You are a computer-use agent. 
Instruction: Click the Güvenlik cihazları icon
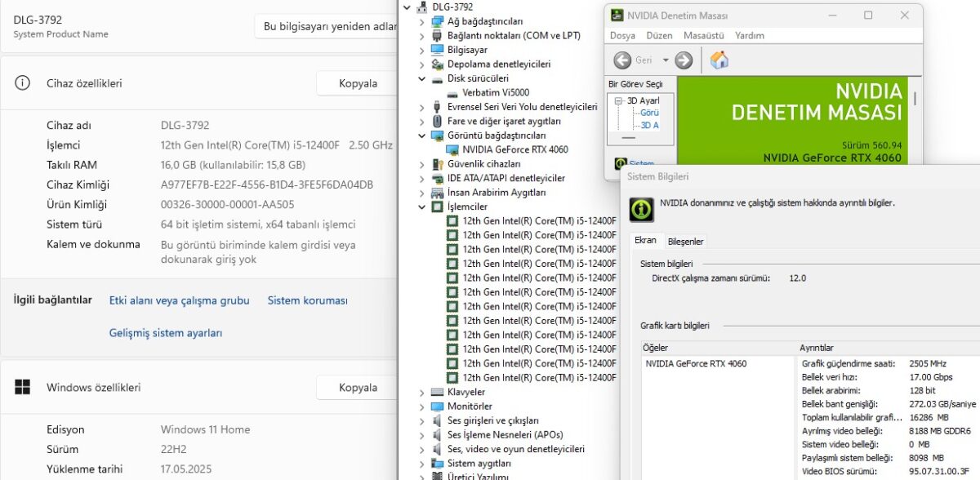438,163
